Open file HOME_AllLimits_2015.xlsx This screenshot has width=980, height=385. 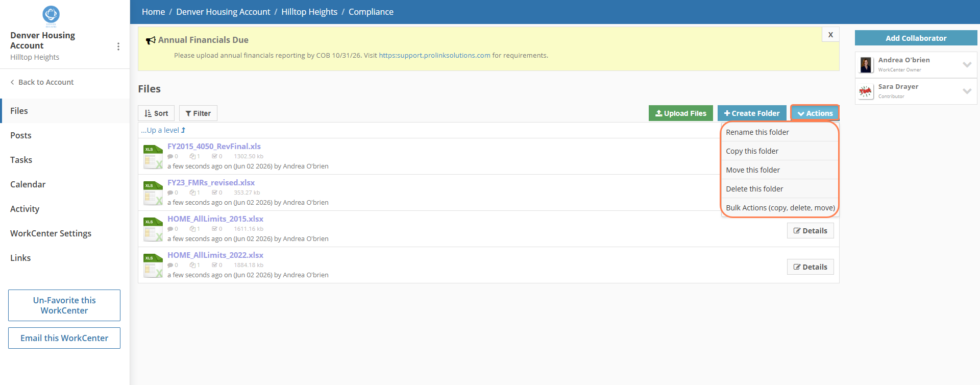click(215, 219)
